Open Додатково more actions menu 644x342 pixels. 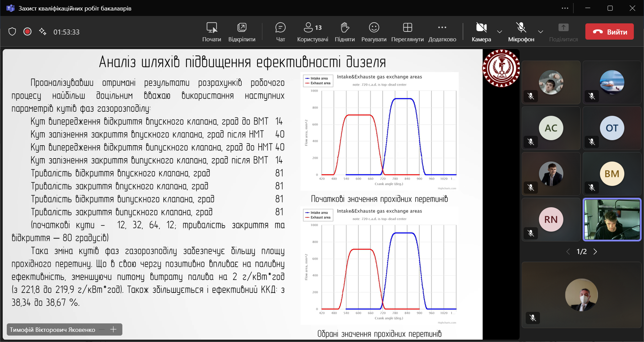[442, 32]
